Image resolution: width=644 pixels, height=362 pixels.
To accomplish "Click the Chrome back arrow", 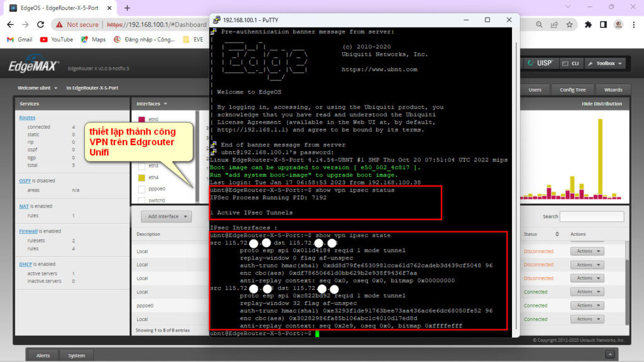I will coord(9,25).
